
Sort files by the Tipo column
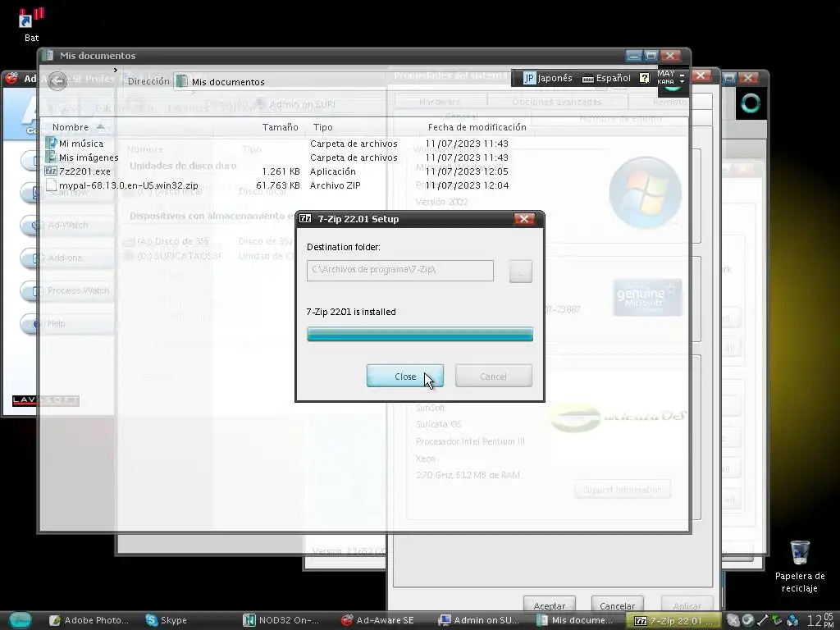(x=323, y=127)
